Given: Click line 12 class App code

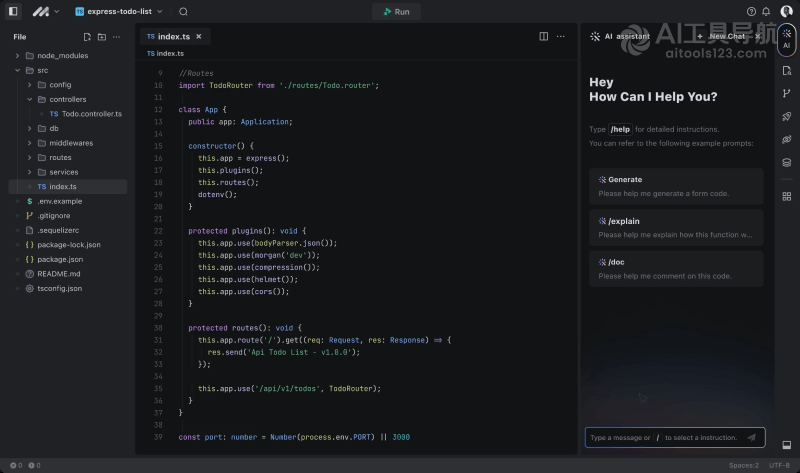Looking at the screenshot, I should coord(202,110).
